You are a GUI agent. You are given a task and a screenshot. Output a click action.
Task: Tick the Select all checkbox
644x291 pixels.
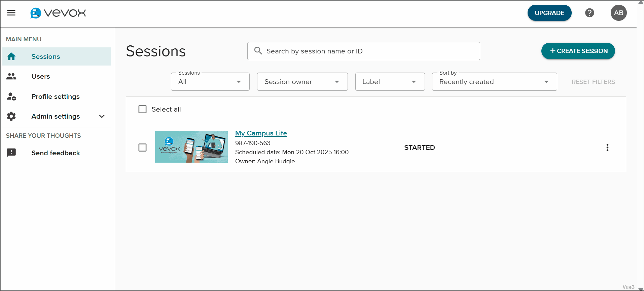click(143, 109)
